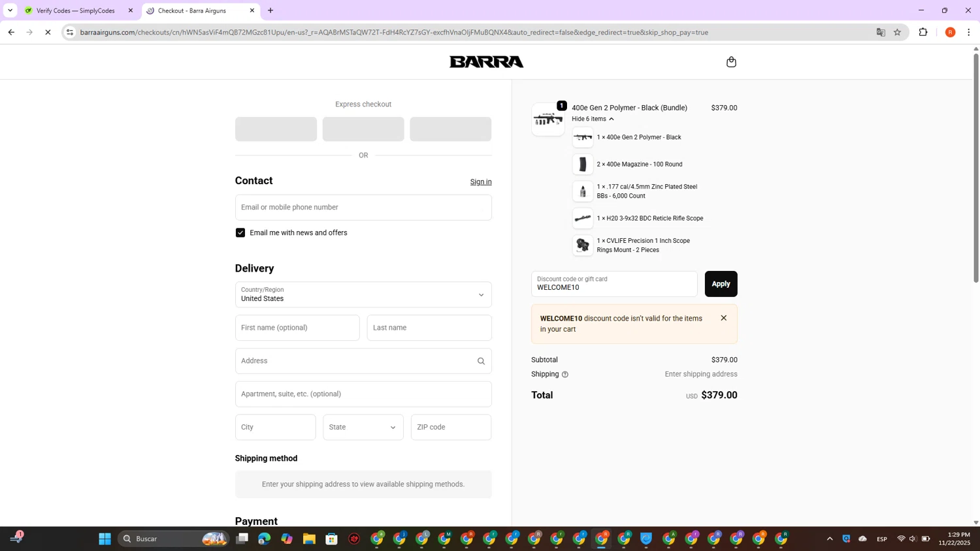Toggle Email me with news and offers

coord(240,233)
